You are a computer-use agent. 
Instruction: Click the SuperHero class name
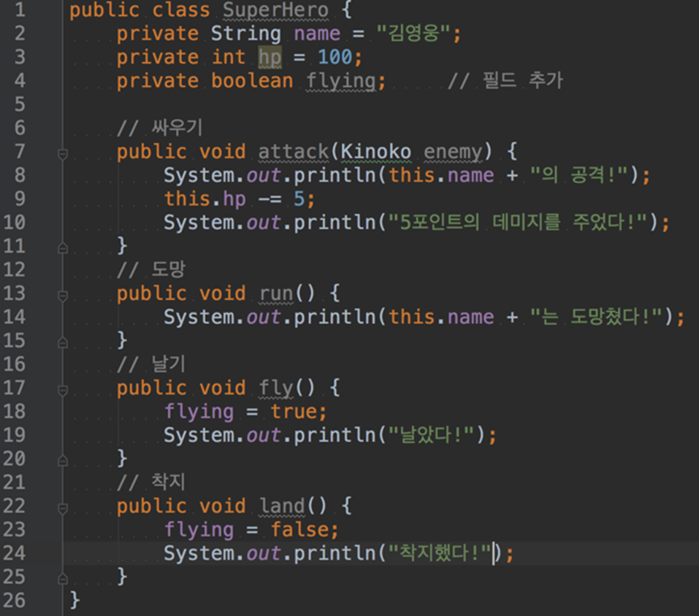275,9
